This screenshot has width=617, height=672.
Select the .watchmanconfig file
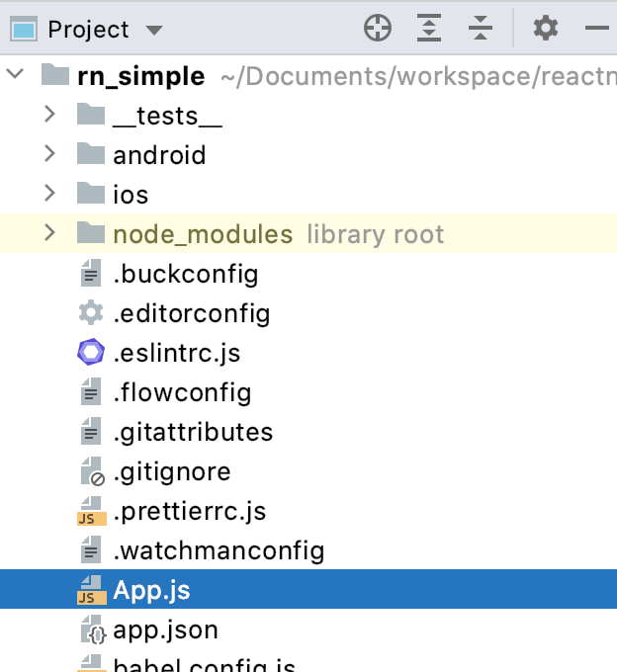point(219,551)
